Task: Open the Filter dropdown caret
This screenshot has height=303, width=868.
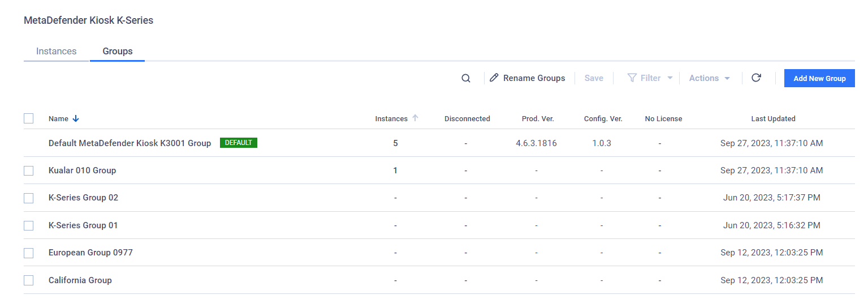Action: (670, 78)
